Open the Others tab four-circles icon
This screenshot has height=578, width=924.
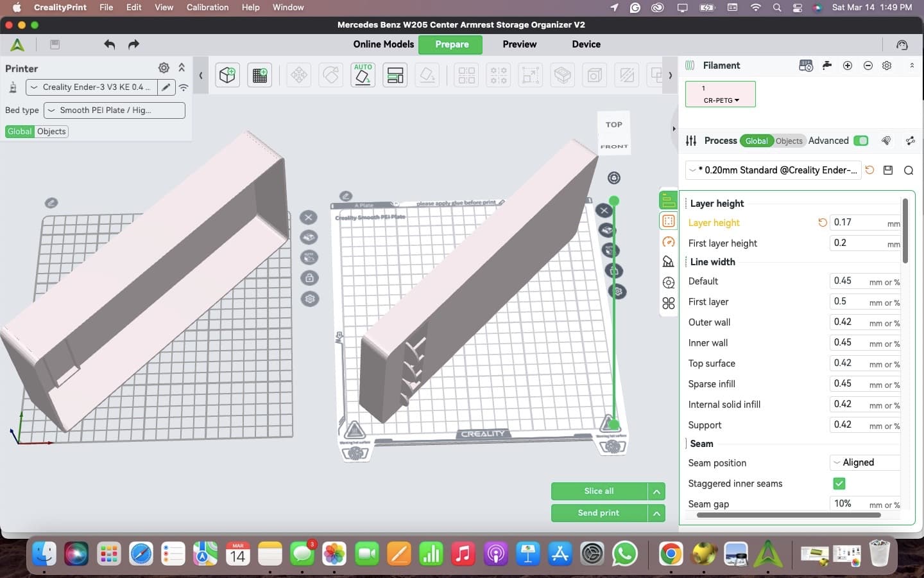point(669,303)
